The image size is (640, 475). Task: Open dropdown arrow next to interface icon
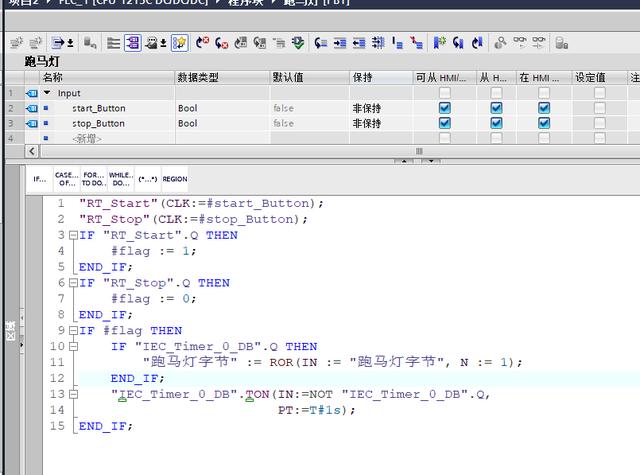pos(70,43)
